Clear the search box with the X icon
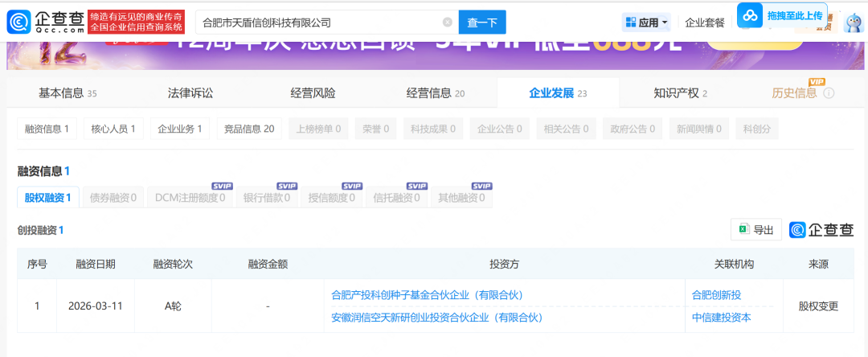This screenshot has width=868, height=357. point(448,23)
